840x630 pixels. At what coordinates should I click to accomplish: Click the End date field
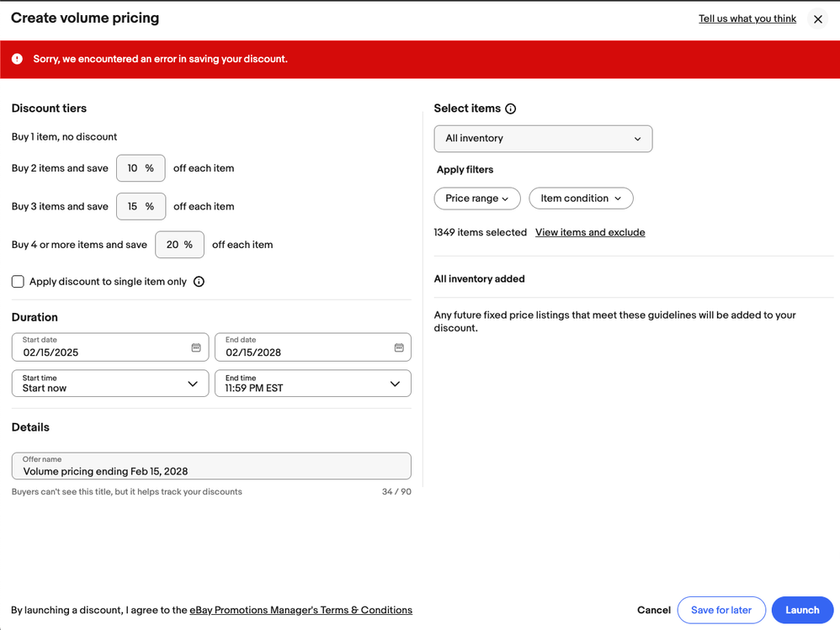pos(313,347)
